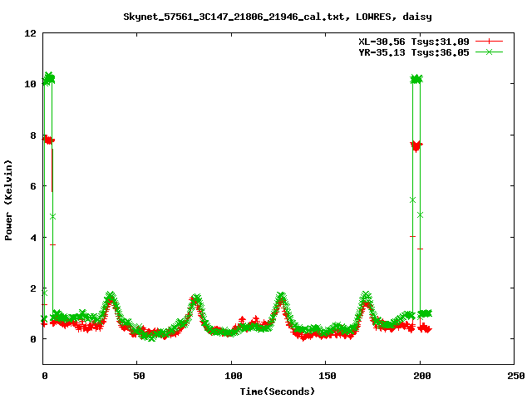The height and width of the screenshot is (399, 532).
Task: Click the x-axis tick label 100
Action: coord(233,376)
